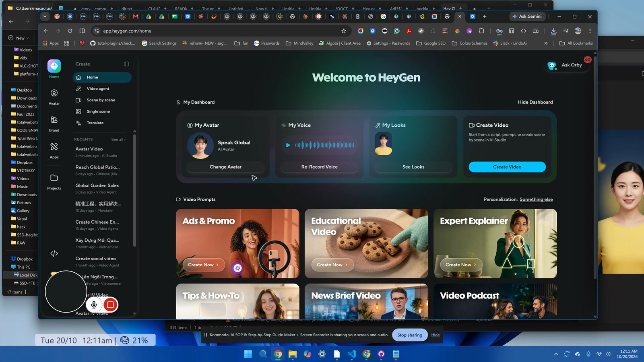Viewport: 644px width, 362px height.
Task: Open Visual Studio Code from taskbar
Action: click(351, 354)
